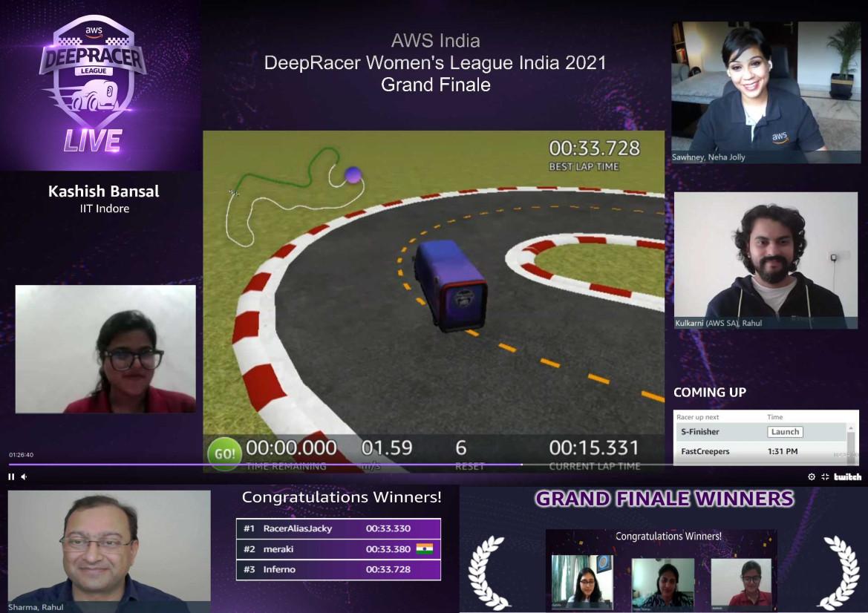Toggle fullscreen mode icon in player
This screenshot has width=868, height=613.
point(825,476)
